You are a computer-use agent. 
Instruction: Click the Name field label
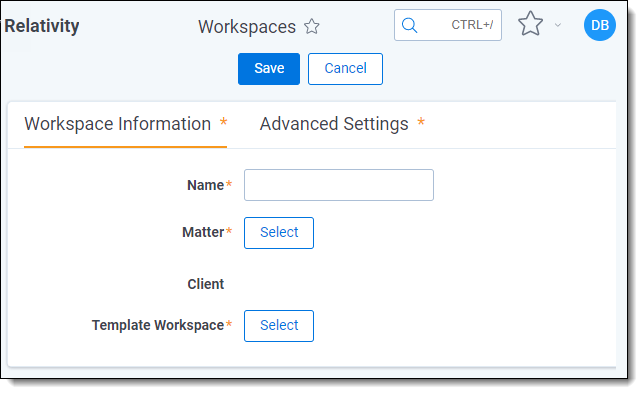(x=205, y=185)
